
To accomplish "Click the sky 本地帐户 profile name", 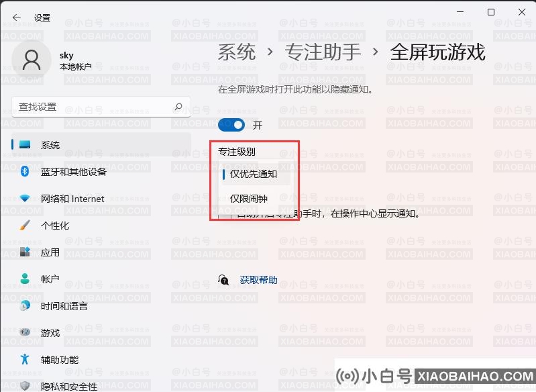I will click(75, 61).
